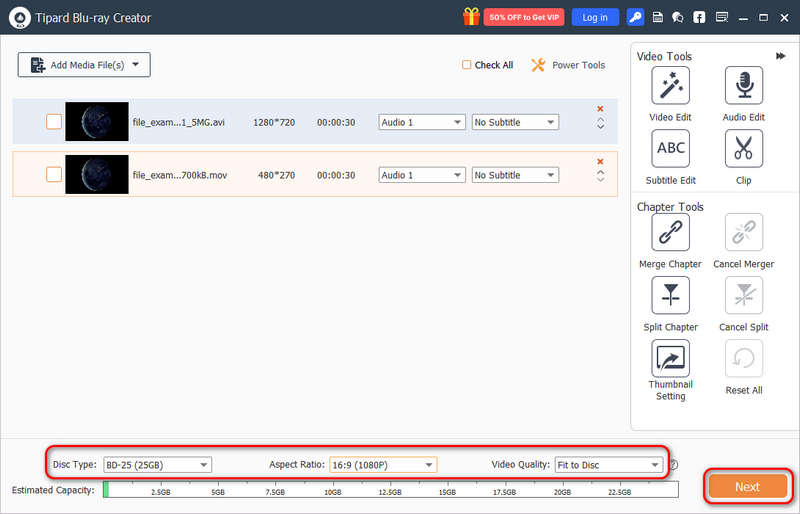Viewport: 800px width, 514px height.
Task: Click the Estimated Capacity bar
Action: pos(391,489)
